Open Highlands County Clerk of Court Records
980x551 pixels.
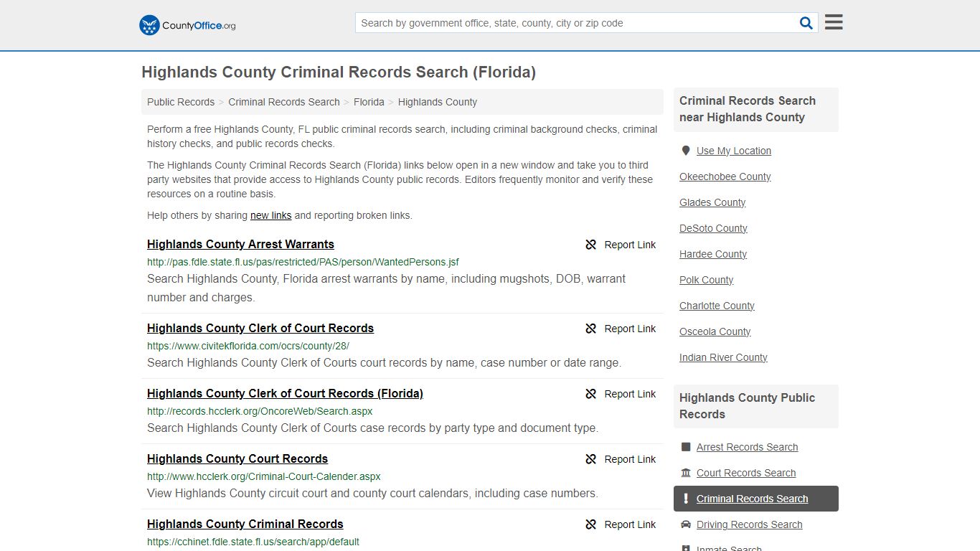(260, 328)
